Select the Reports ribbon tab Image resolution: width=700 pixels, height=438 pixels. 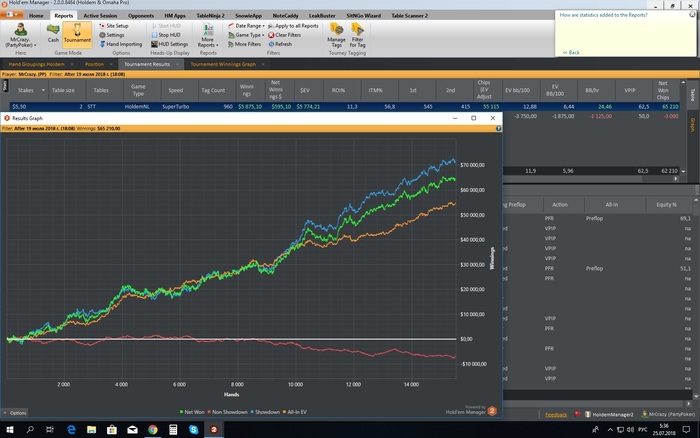[x=63, y=16]
